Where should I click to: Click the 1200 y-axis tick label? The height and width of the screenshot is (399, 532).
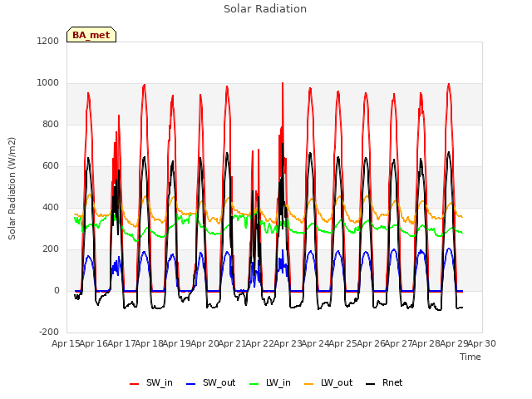tap(48, 41)
